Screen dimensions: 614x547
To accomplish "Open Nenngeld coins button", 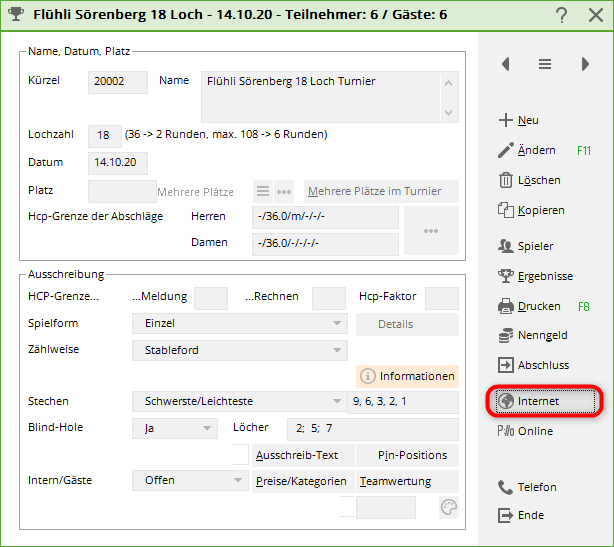I will click(x=534, y=336).
